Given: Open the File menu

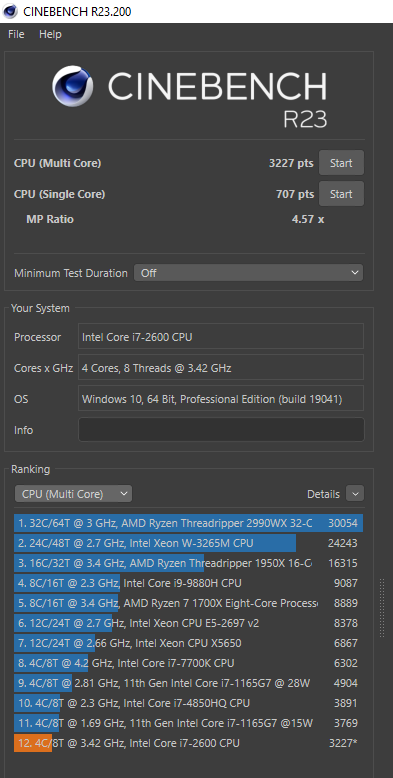Looking at the screenshot, I should click(x=16, y=34).
